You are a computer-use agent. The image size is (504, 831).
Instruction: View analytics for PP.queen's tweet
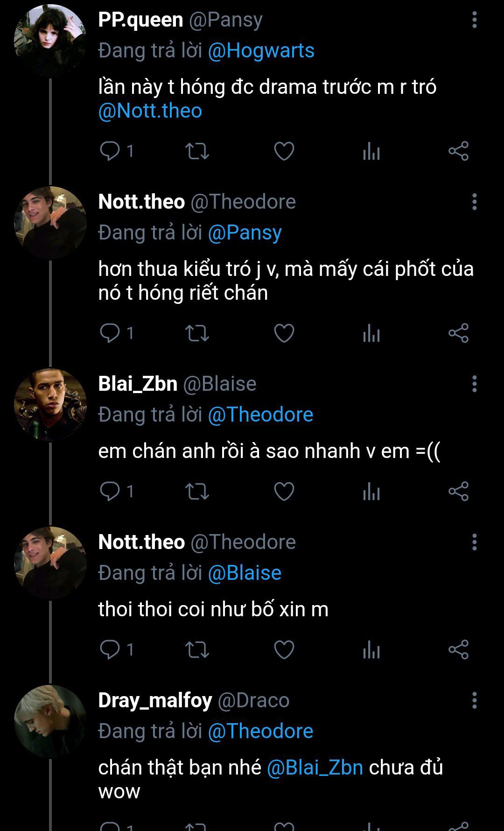[x=371, y=151]
